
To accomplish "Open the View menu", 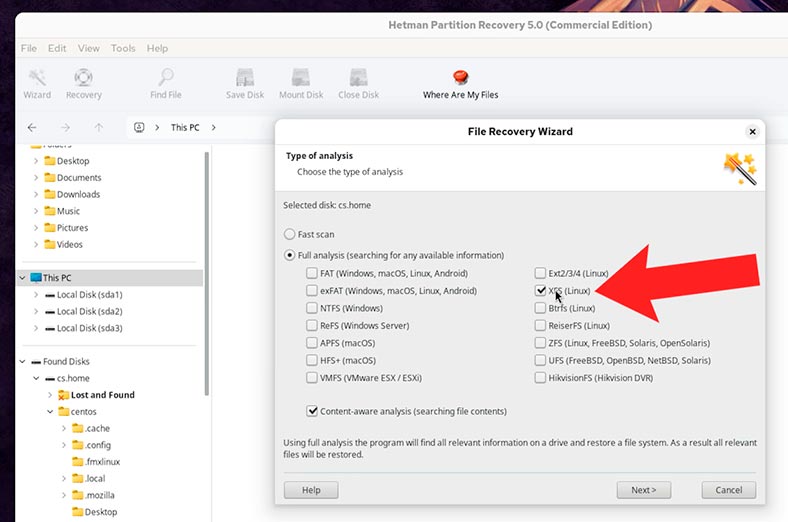I will click(x=88, y=48).
